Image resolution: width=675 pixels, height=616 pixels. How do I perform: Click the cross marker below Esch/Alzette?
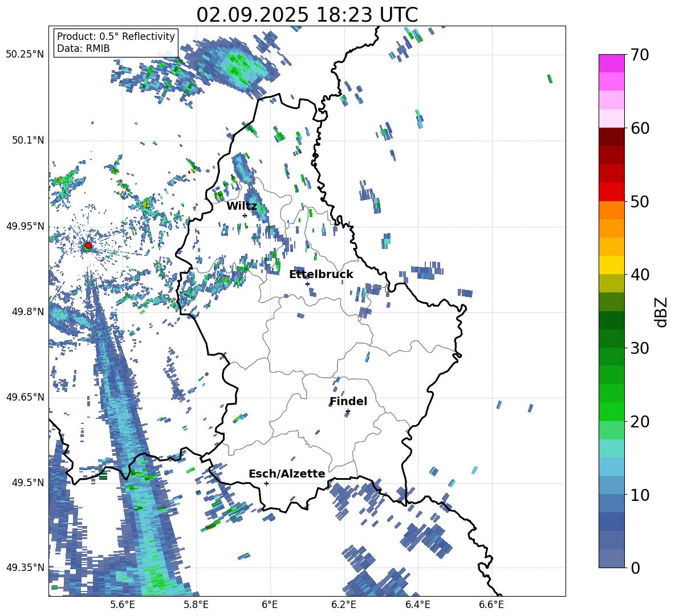(266, 483)
